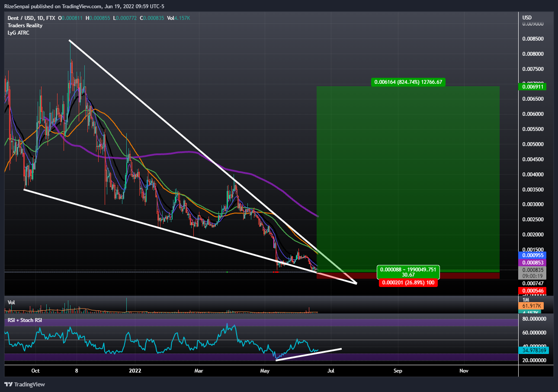Viewport: 558px width, 392px height.
Task: Click the orange 61.917K volume tag
Action: (532, 306)
